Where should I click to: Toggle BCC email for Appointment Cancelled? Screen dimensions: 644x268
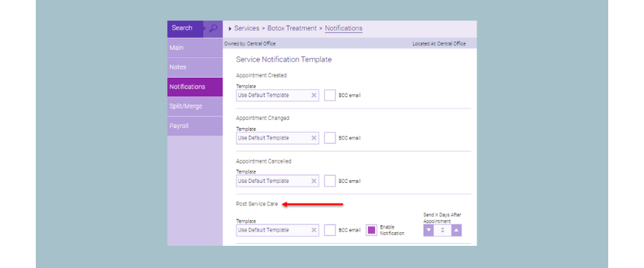click(330, 181)
